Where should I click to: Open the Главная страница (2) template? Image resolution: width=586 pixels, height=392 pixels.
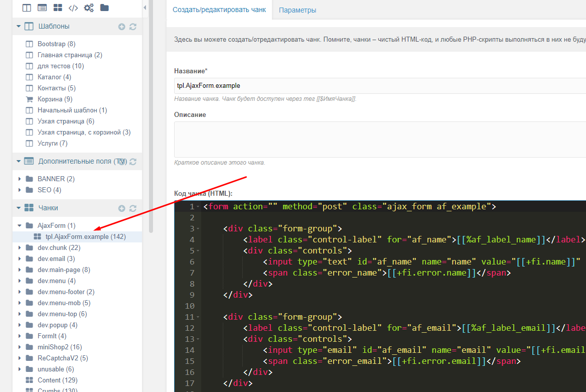70,55
